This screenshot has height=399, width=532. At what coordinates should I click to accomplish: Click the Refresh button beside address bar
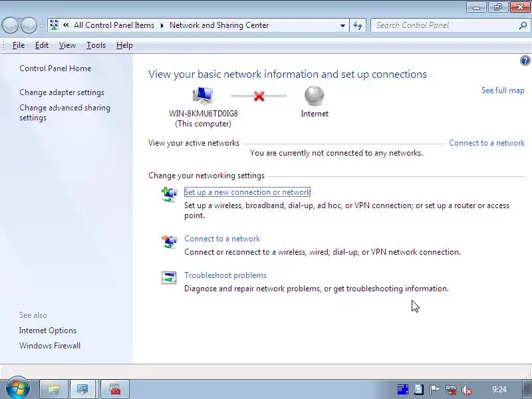point(358,25)
